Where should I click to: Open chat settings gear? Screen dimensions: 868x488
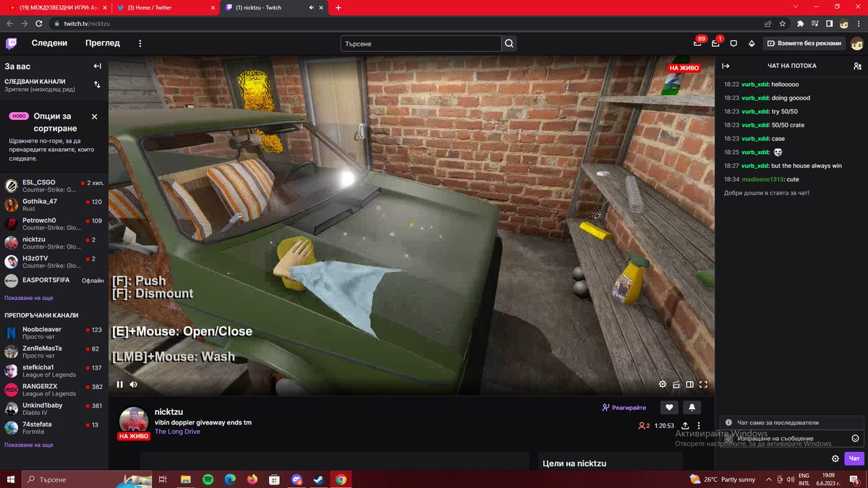click(835, 458)
